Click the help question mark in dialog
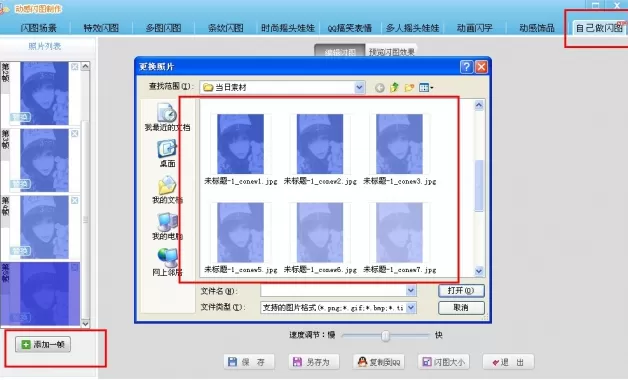The width and height of the screenshot is (628, 380). [x=466, y=66]
